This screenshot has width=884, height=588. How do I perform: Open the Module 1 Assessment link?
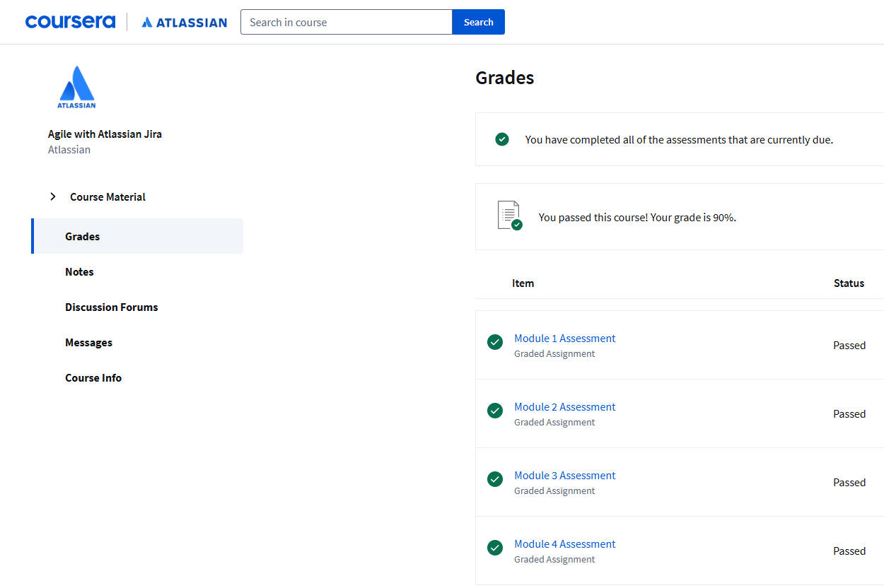564,338
